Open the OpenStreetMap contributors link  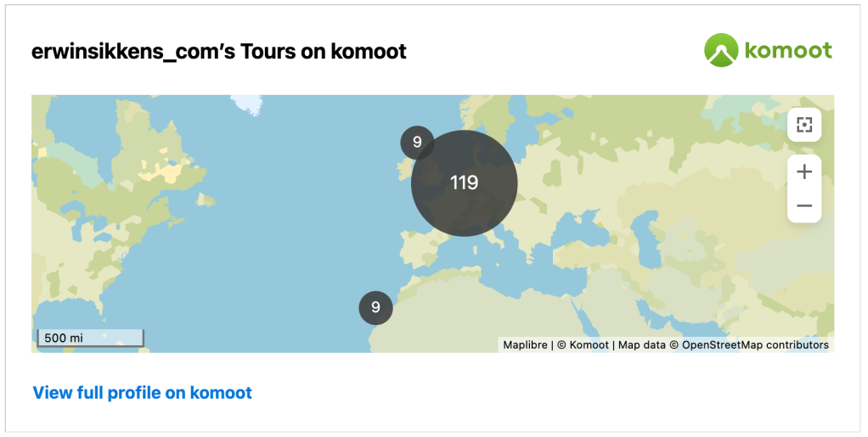coord(755,345)
